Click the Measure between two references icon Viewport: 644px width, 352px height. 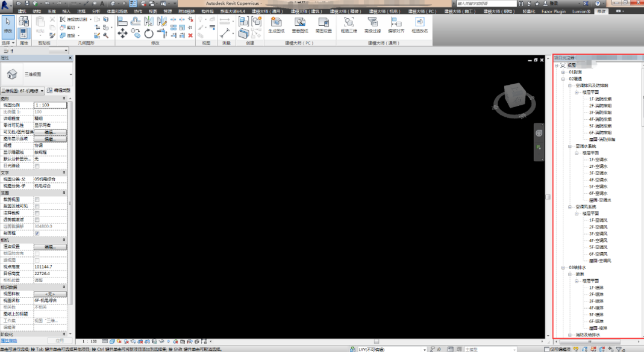point(225,33)
